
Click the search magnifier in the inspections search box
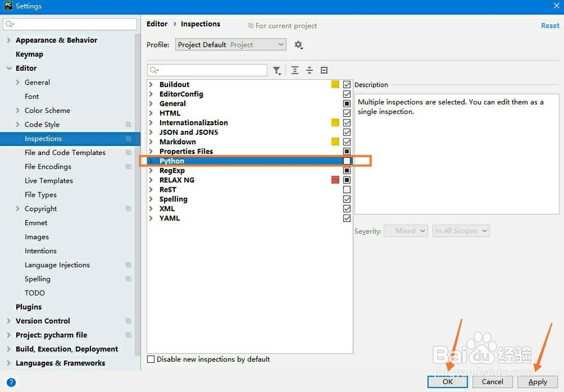coord(155,70)
